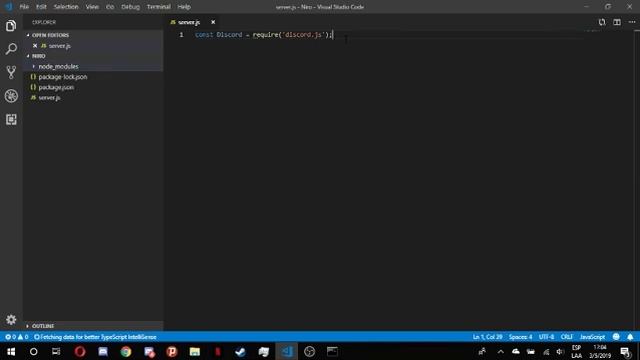
Task: Launch Opera browser from the taskbar
Action: point(80,351)
